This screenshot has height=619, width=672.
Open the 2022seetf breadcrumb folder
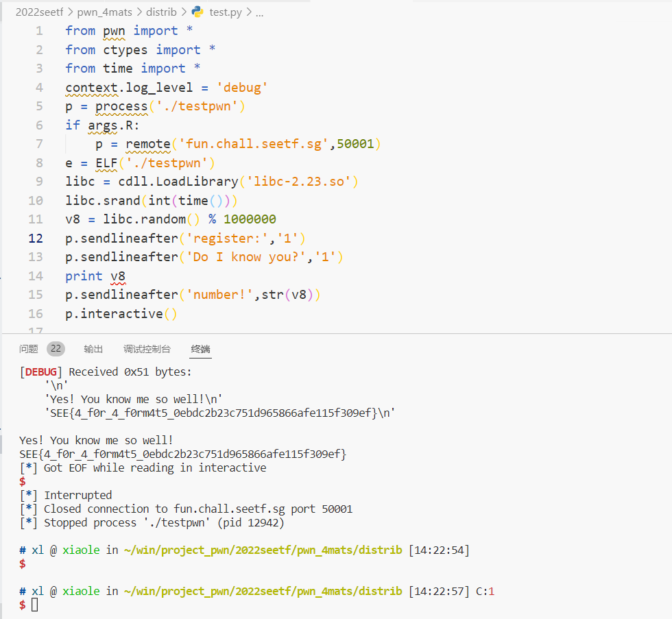point(40,12)
